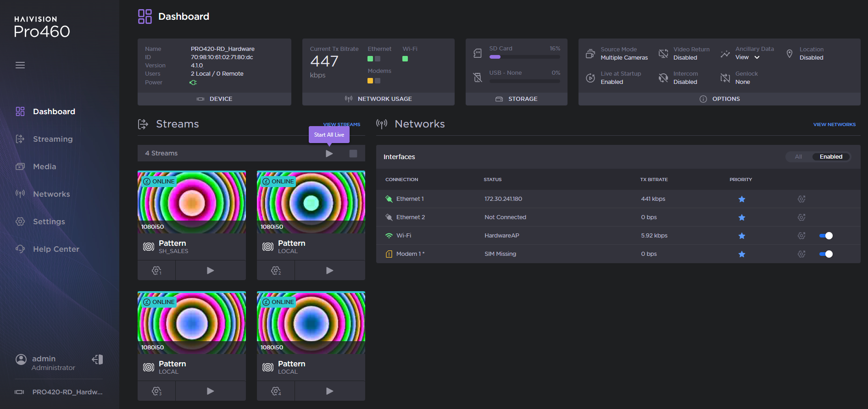
Task: Go to Settings in sidebar
Action: [x=49, y=221]
